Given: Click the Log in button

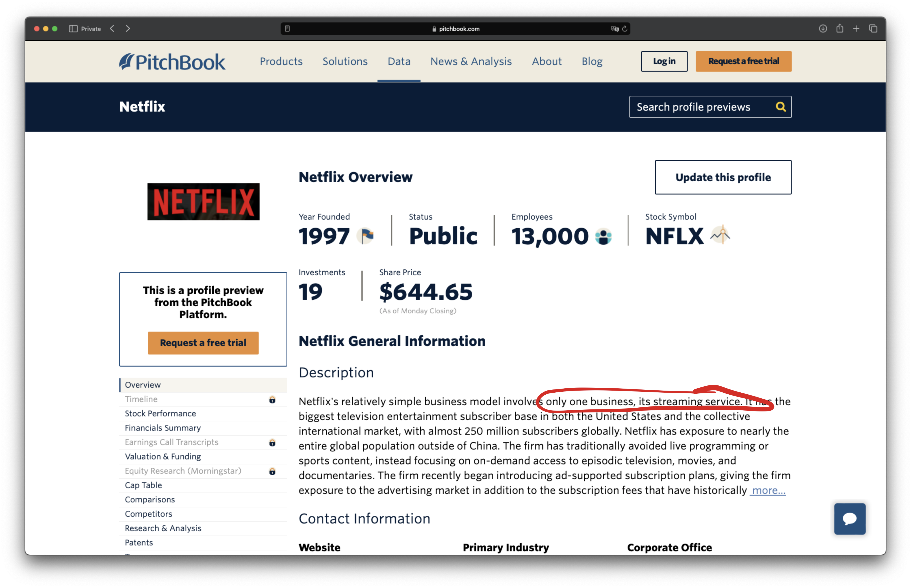Looking at the screenshot, I should [x=664, y=61].
